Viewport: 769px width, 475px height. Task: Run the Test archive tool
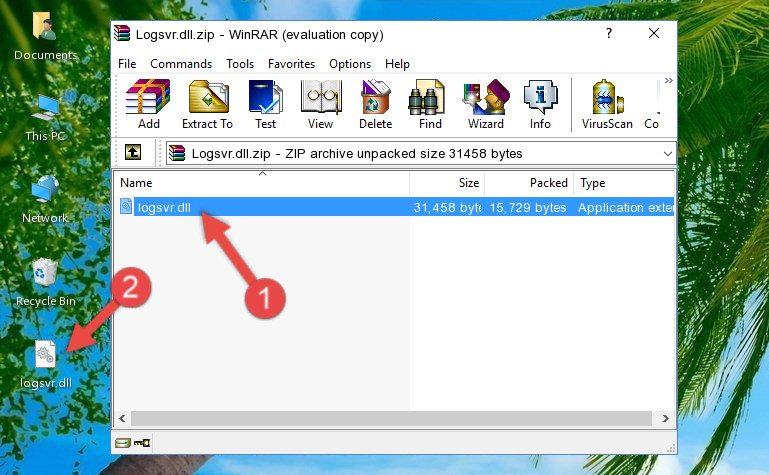(x=265, y=104)
